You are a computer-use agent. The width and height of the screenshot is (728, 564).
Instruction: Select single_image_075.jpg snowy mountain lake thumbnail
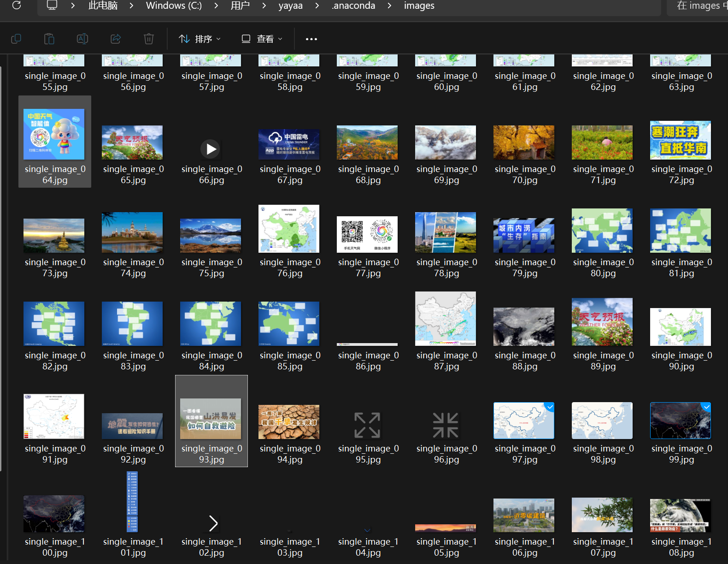tap(211, 236)
